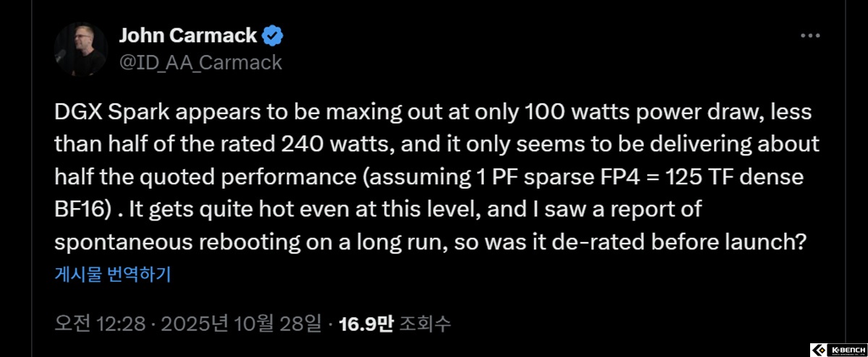Viewport: 868px width, 357px height.
Task: Click the blue verified checkmark badge
Action: 272,35
